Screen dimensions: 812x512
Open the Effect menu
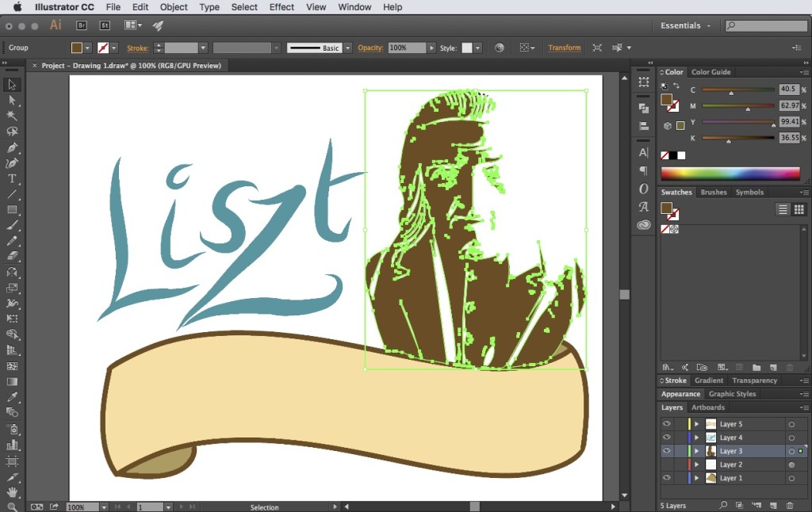pyautogui.click(x=282, y=7)
